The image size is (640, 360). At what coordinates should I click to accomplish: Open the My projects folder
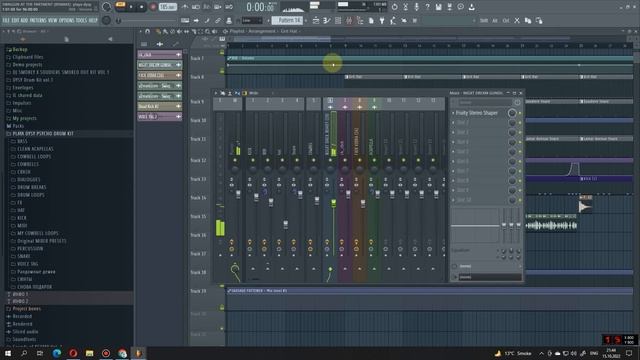click(x=24, y=118)
